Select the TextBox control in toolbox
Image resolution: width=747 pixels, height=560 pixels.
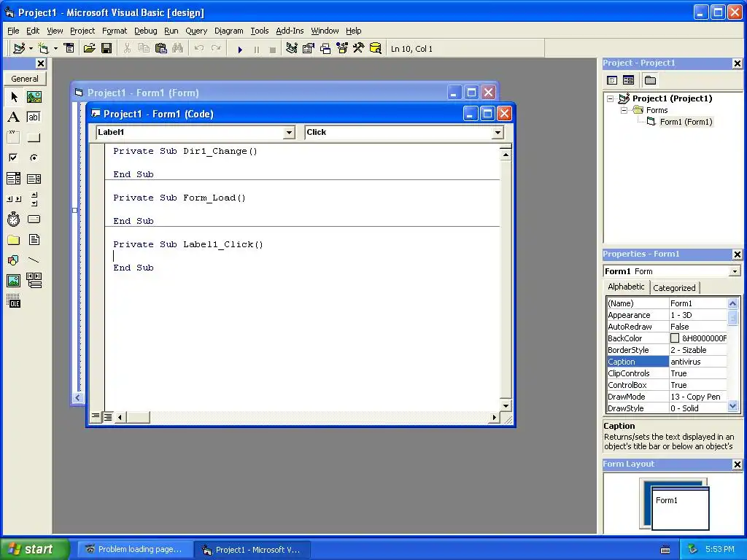[x=34, y=117]
